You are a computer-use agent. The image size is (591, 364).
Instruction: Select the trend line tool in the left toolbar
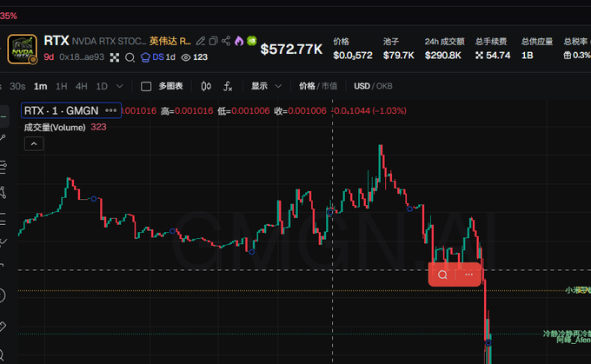[x=3, y=139]
